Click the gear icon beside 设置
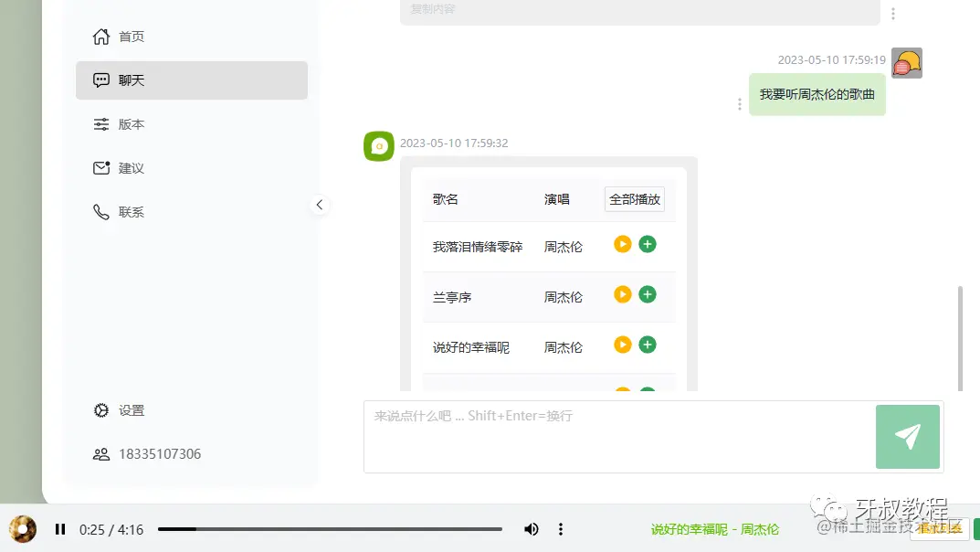The width and height of the screenshot is (980, 552). coord(101,410)
